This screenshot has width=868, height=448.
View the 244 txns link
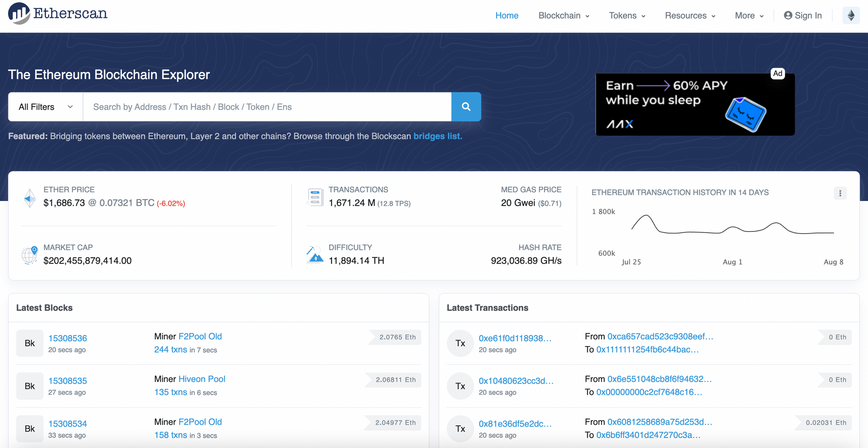pos(171,349)
